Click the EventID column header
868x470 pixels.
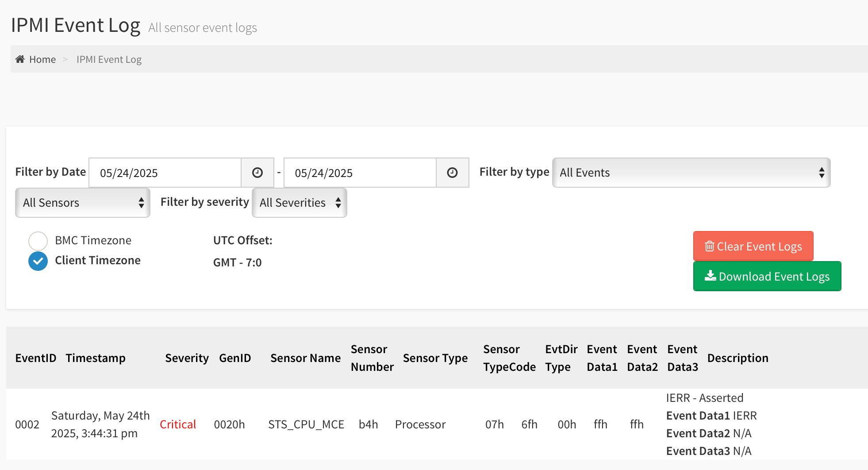(x=36, y=358)
